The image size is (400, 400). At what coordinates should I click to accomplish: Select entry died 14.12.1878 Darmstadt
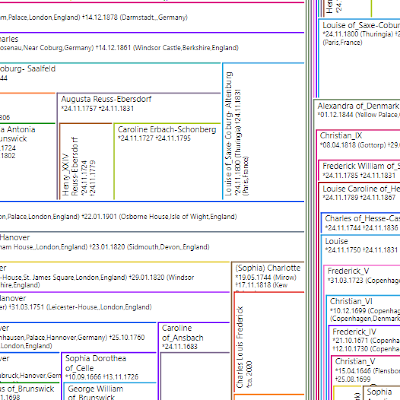152,17
